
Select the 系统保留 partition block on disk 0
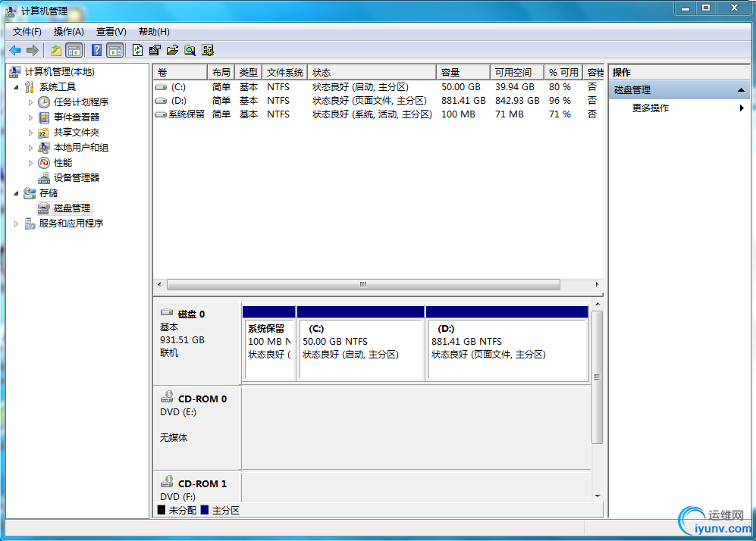pos(269,343)
